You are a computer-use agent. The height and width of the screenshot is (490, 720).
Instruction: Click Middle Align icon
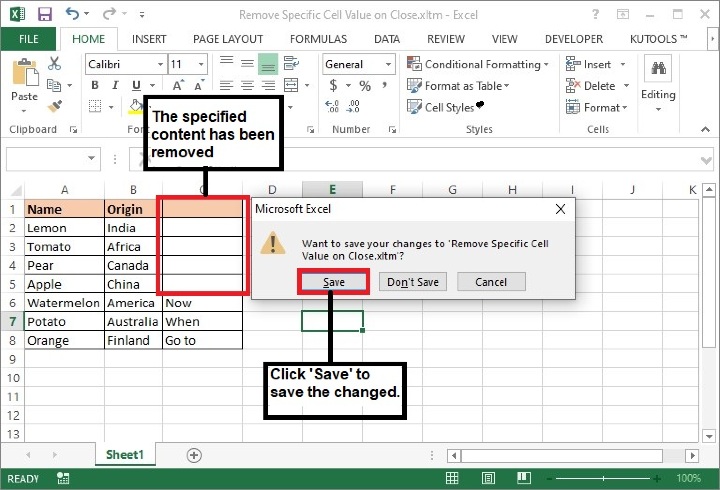point(248,63)
